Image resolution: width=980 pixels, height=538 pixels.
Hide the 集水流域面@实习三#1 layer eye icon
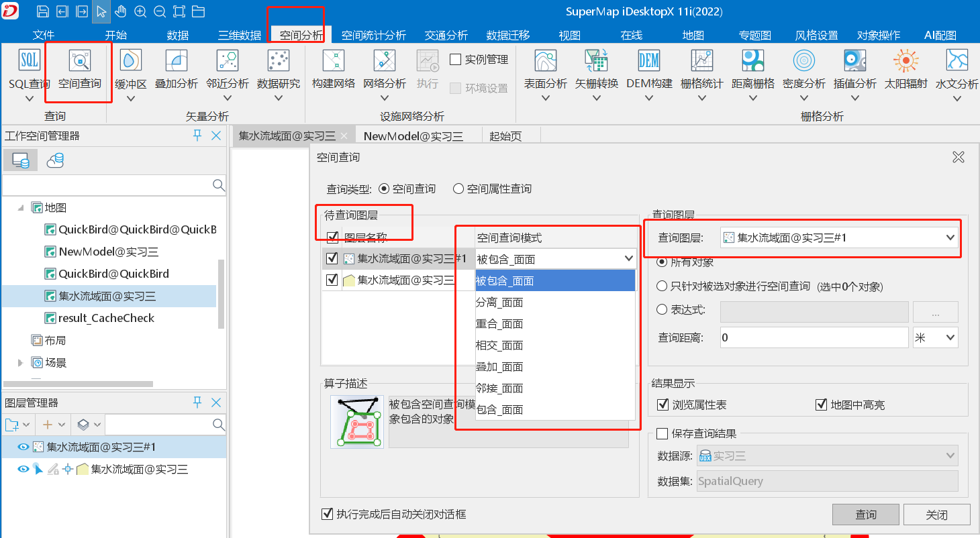23,447
